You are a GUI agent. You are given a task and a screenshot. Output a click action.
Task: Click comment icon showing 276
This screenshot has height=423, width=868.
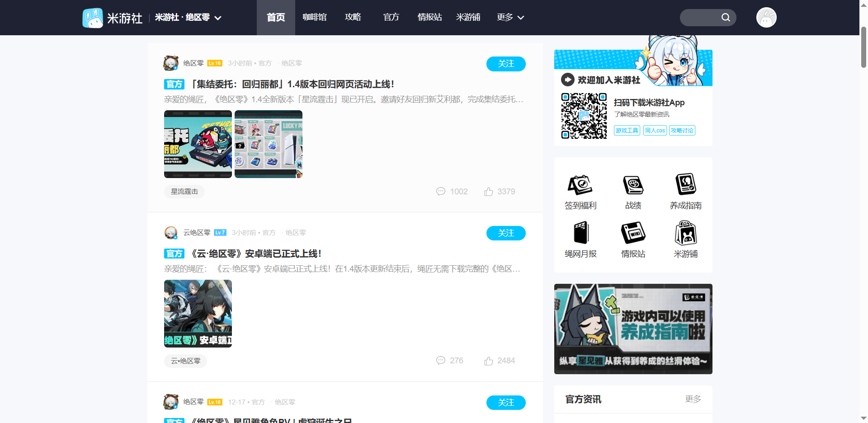[x=441, y=361]
